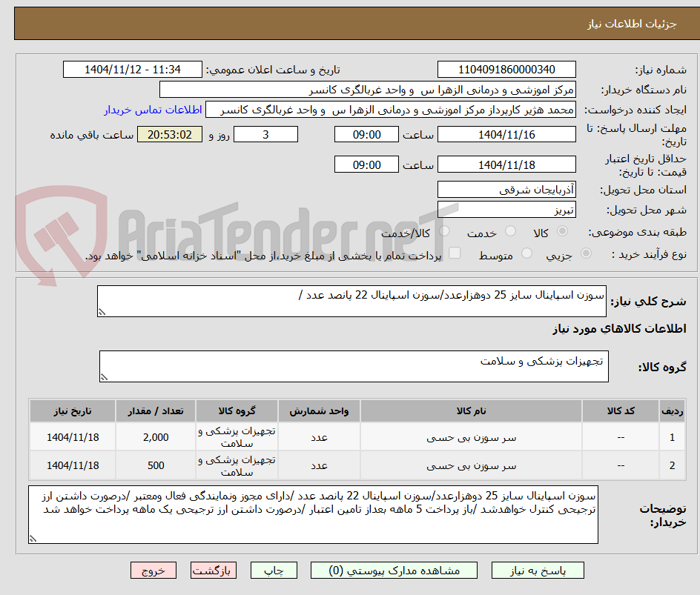Click the تاریخ نیاز column header
This screenshot has width=700, height=595.
[x=73, y=410]
